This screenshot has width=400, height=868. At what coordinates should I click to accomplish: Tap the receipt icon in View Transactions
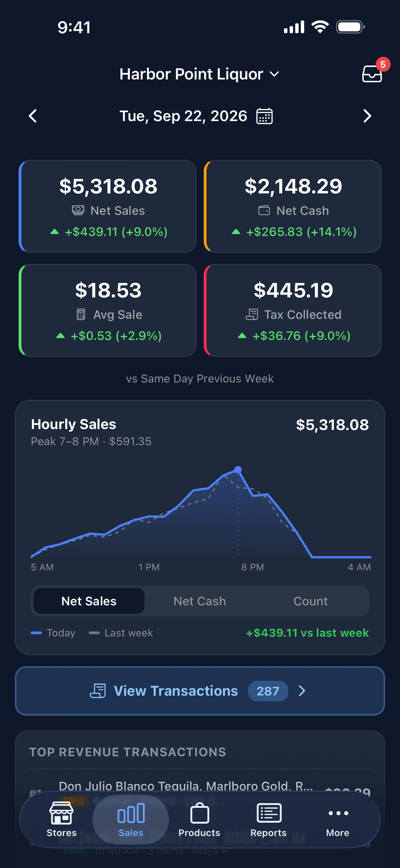(98, 691)
